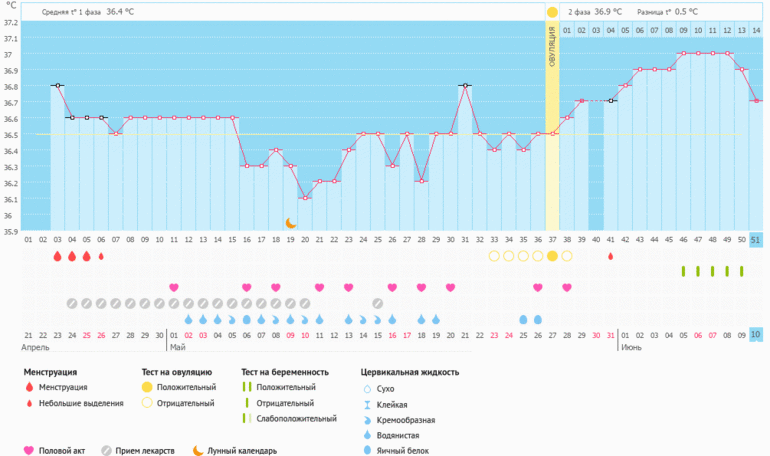
Task: Select the lone medication icon on day 25
Action: pos(378,303)
